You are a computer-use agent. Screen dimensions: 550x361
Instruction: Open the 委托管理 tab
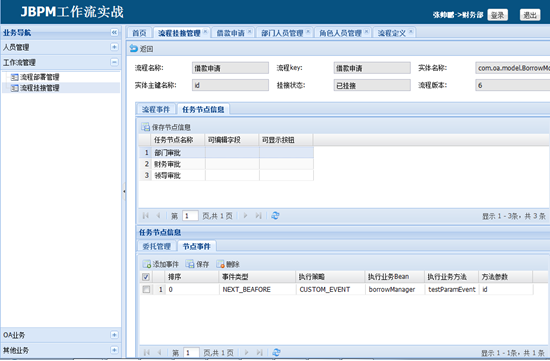[x=156, y=246]
